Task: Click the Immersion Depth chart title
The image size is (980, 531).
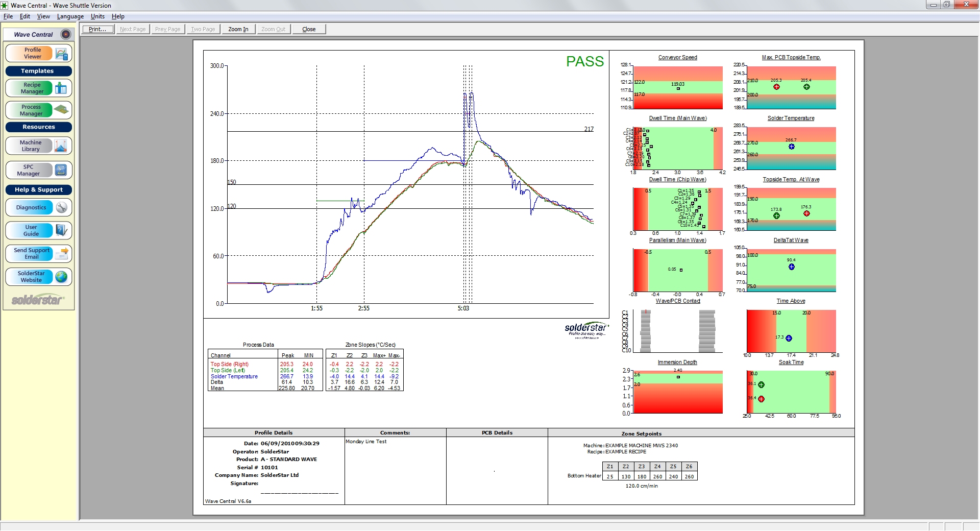Action: [677, 362]
